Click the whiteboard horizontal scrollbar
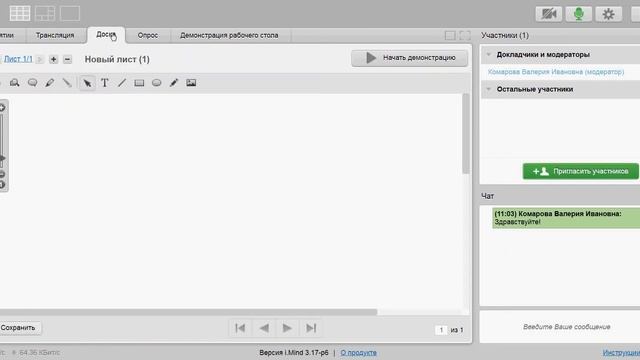This screenshot has height=360, width=640. pyautogui.click(x=189, y=312)
